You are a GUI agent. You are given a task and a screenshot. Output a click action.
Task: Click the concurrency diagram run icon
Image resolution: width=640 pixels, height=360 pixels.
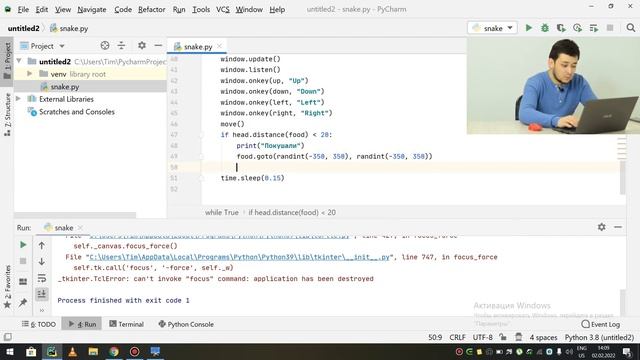pos(594,28)
